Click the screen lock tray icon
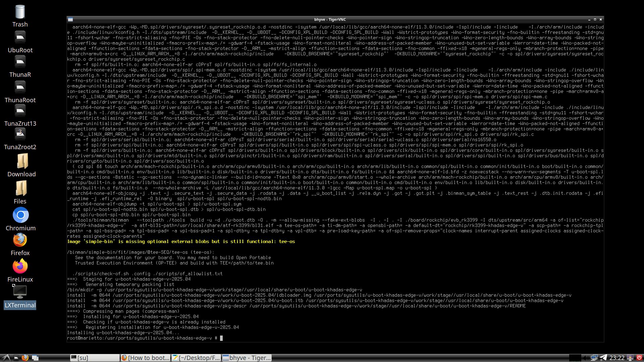Image resolution: width=644 pixels, height=362 pixels. tap(630, 358)
